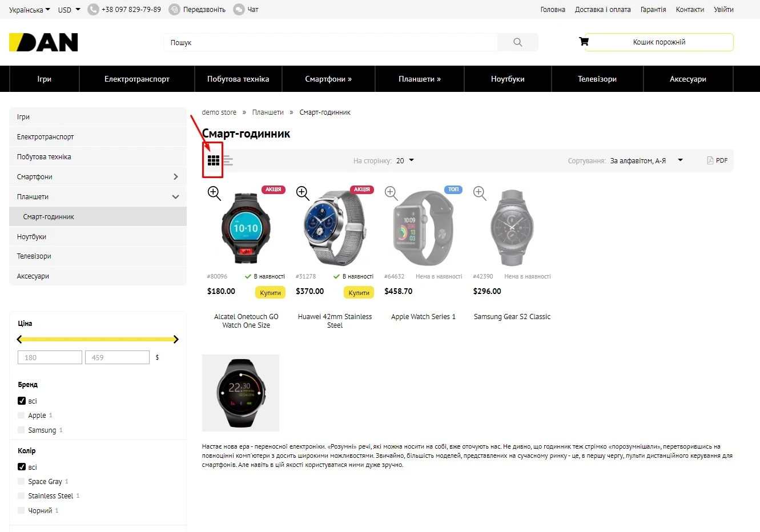
Task: Switch to list view layout
Action: click(x=228, y=160)
